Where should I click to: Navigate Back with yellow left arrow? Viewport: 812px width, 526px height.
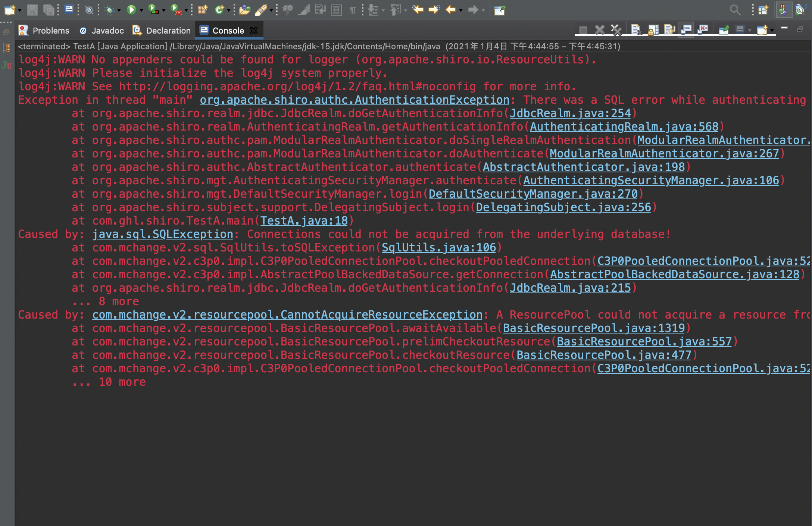click(451, 10)
